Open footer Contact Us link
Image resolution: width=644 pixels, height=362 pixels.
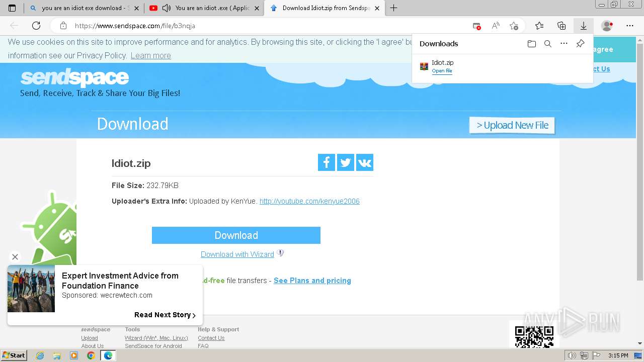click(x=211, y=338)
